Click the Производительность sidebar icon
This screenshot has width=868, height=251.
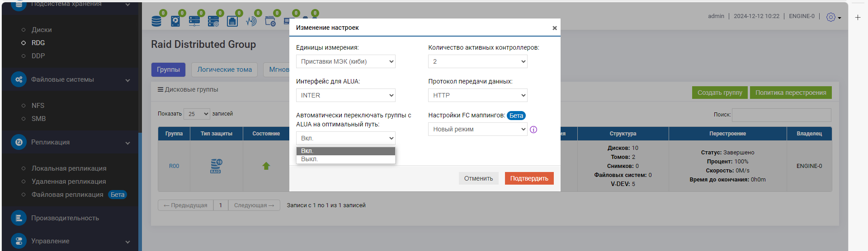tap(19, 218)
